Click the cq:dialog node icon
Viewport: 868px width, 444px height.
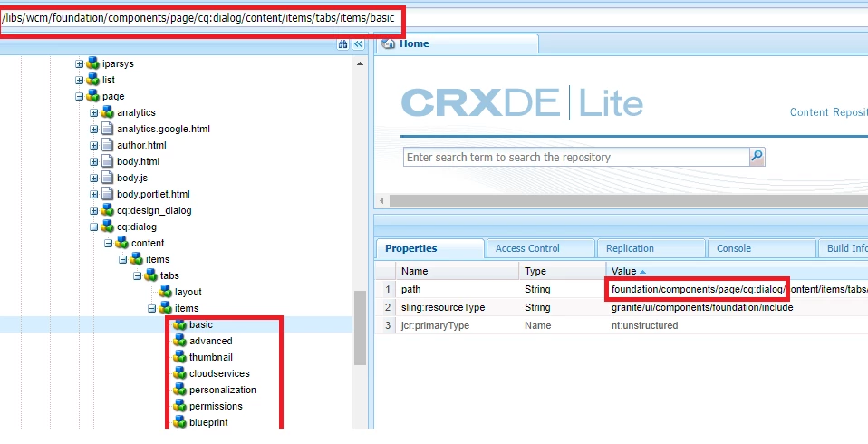pos(107,227)
